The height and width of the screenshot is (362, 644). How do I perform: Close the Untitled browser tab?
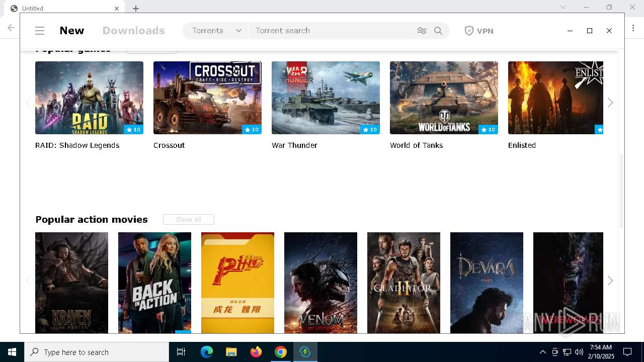(117, 9)
